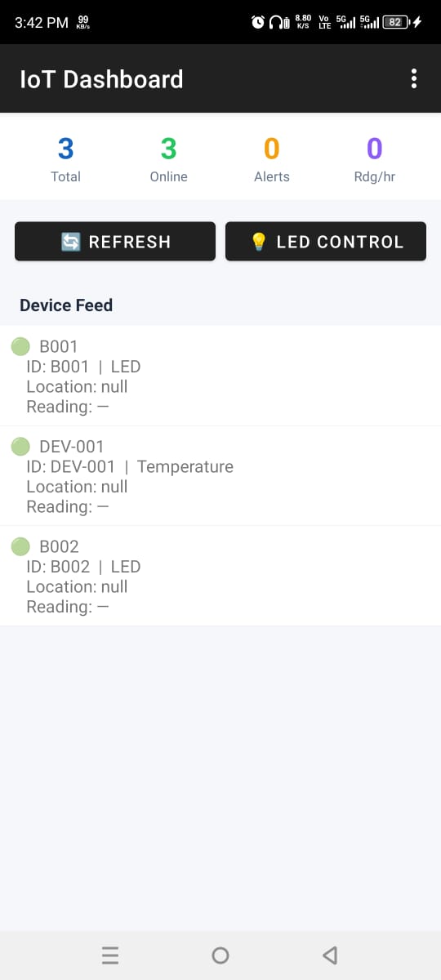
Task: Select the B001 LED device entry
Action: 220,376
